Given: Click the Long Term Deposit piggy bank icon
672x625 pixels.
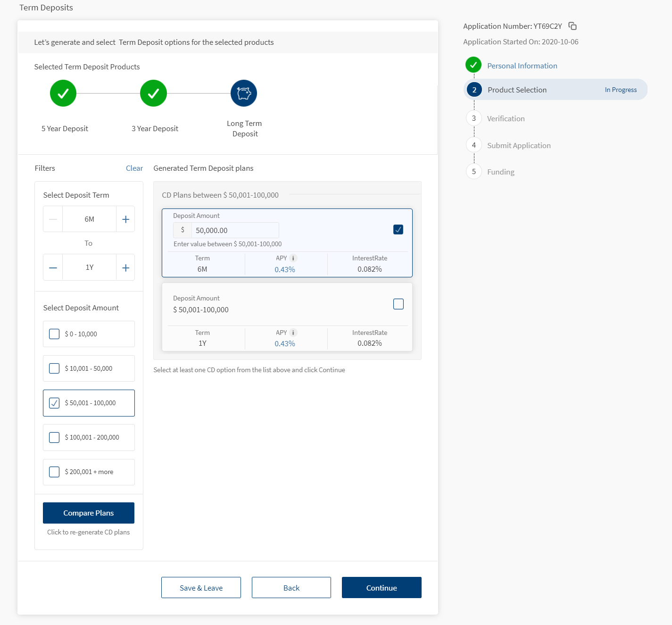Looking at the screenshot, I should pos(244,93).
